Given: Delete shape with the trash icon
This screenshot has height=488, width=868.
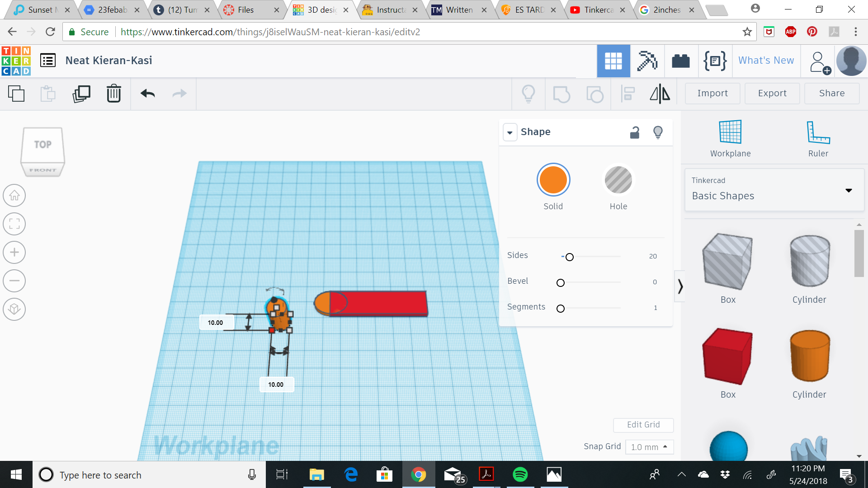Looking at the screenshot, I should point(113,94).
